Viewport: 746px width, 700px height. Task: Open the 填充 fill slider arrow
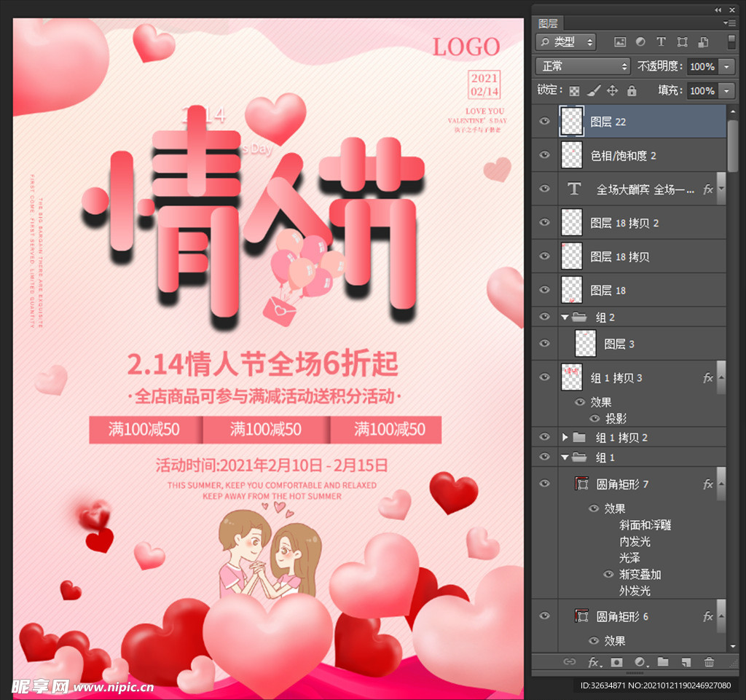(x=726, y=90)
